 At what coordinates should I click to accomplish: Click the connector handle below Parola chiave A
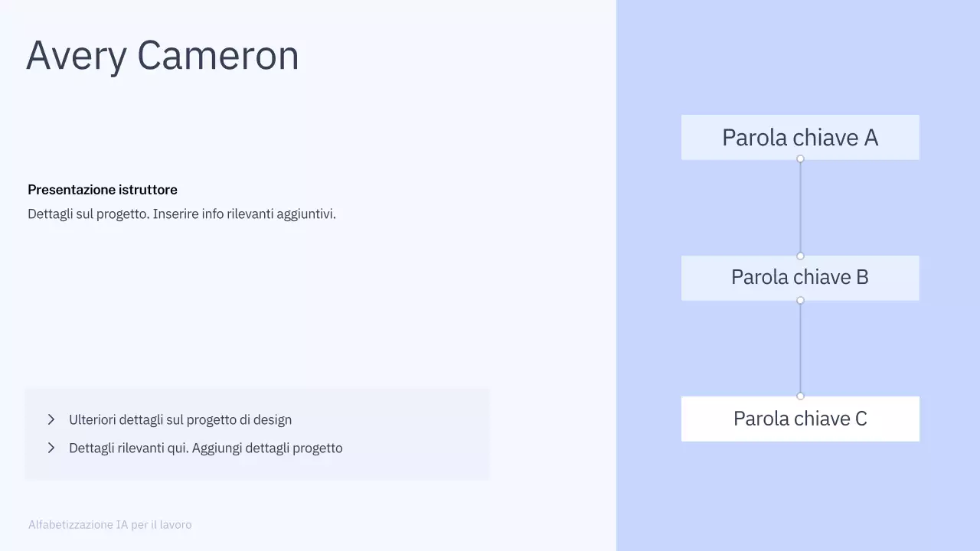click(x=800, y=159)
